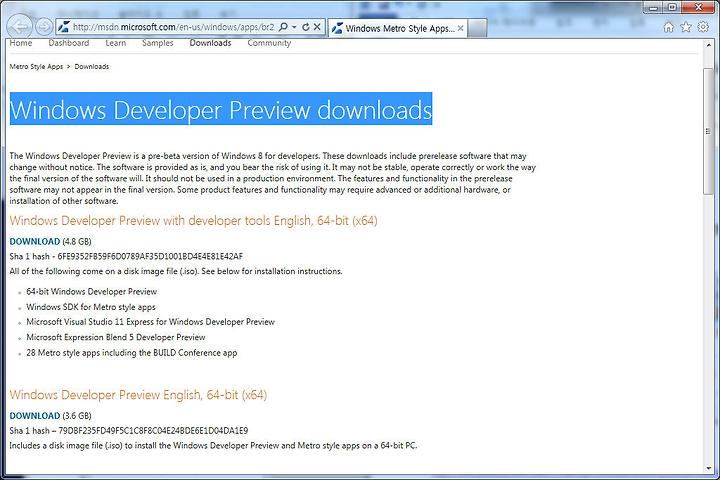This screenshot has width=720, height=480.
Task: Click the search magnifier in address bar
Action: 283,27
